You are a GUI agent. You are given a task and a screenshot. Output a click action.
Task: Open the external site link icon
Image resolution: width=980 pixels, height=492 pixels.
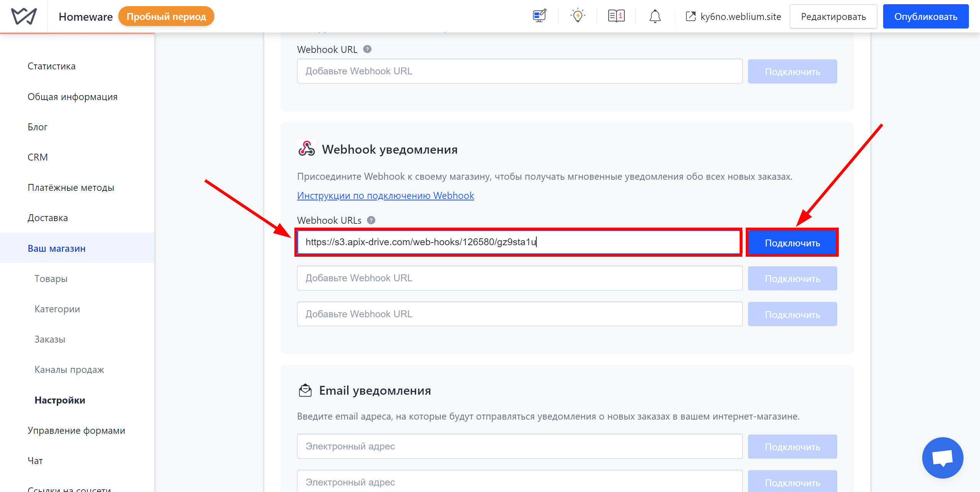point(690,16)
